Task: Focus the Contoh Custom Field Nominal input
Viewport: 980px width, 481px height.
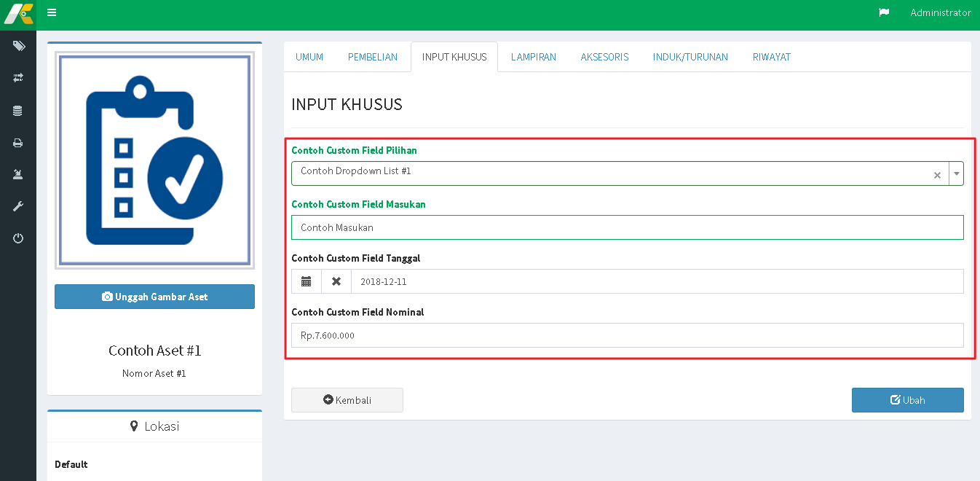Action: 627,335
